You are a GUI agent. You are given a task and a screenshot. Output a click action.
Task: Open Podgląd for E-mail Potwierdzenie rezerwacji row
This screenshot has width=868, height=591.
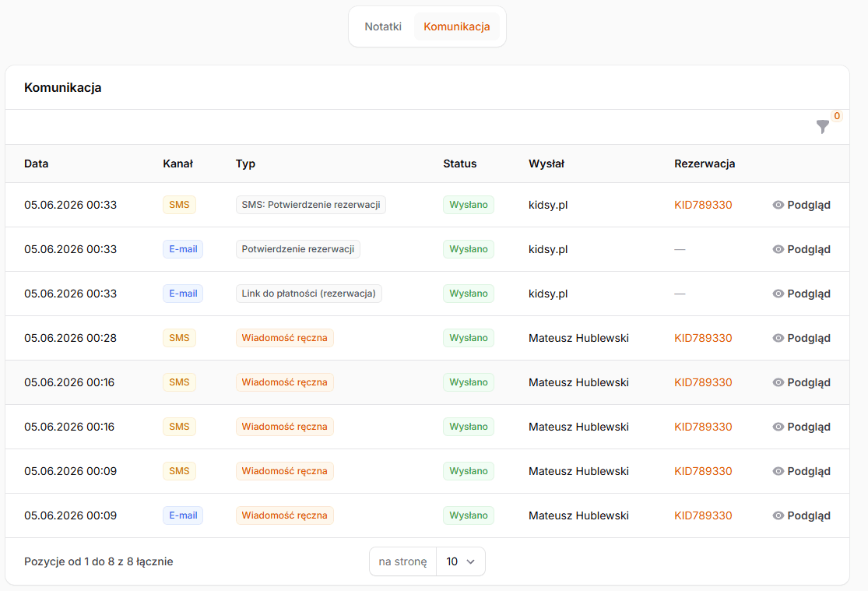coord(802,249)
